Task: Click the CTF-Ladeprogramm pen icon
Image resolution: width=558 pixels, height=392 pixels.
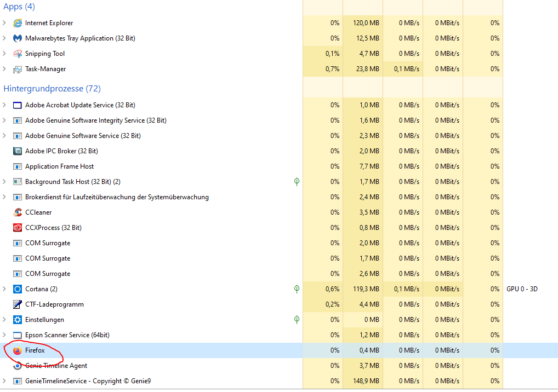Action: click(18, 304)
